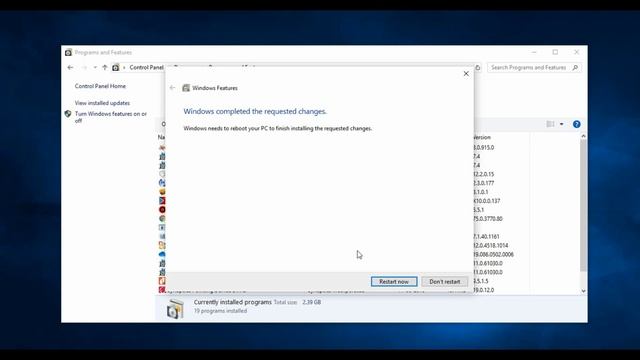
Task: Change view using the view options icon
Action: (550, 124)
